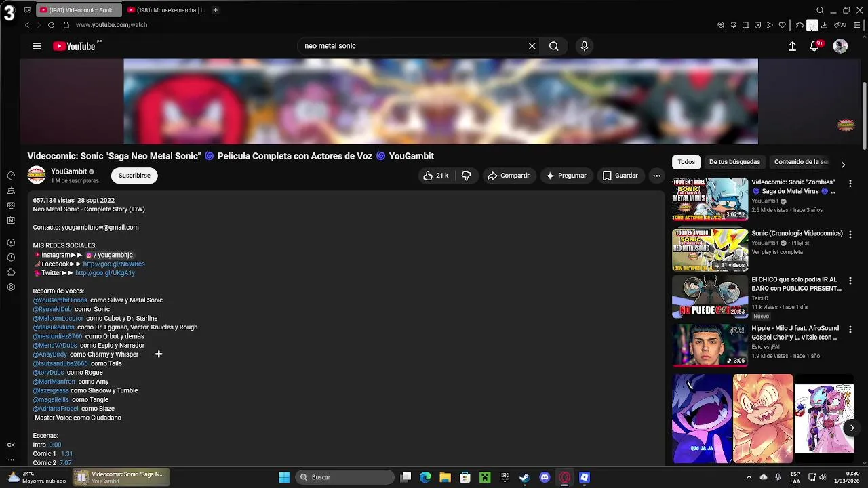Open the YouTube account avatar menu
This screenshot has width=868, height=488.
point(840,46)
